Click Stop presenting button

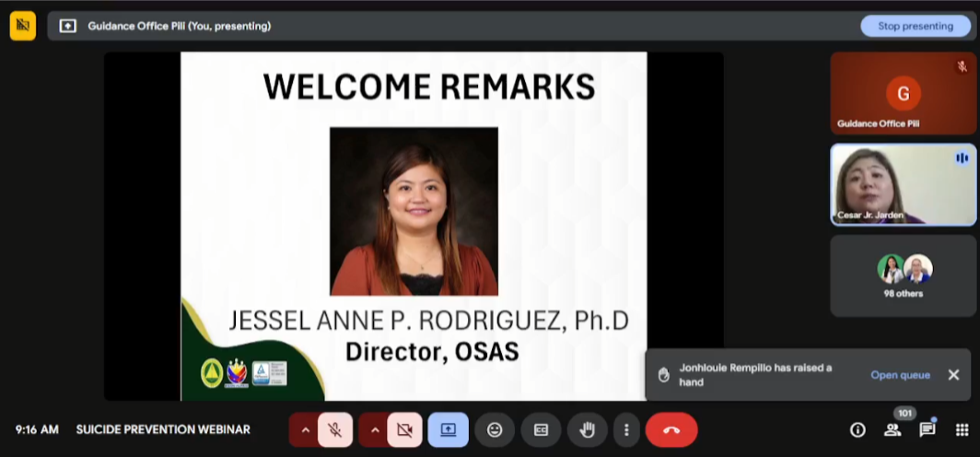915,26
